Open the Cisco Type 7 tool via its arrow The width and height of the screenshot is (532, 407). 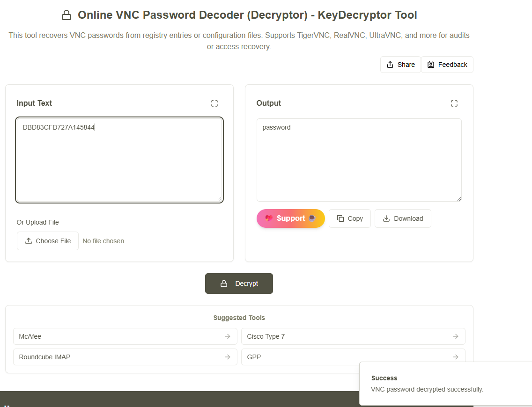456,336
